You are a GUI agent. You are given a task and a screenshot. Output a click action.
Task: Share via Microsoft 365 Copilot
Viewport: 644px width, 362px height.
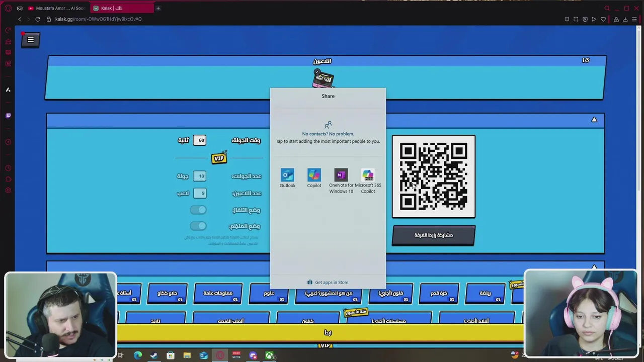point(368,181)
